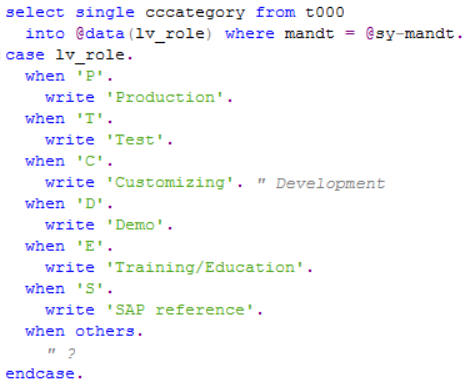Click the string 'Training/Education'

[205, 268]
